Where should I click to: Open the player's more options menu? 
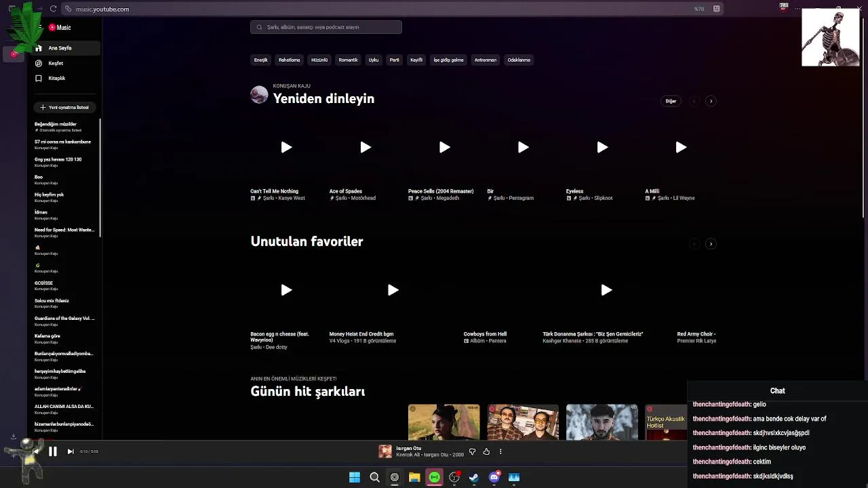[500, 451]
